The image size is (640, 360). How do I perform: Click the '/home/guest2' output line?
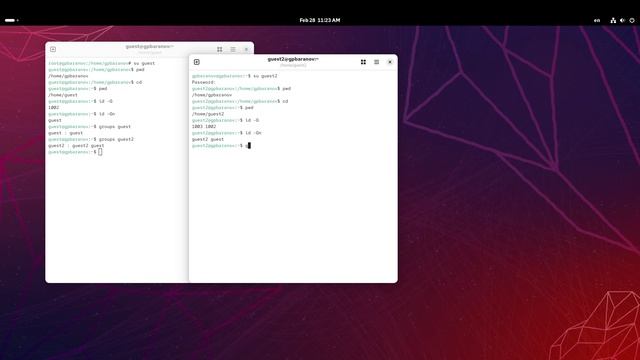pos(208,114)
